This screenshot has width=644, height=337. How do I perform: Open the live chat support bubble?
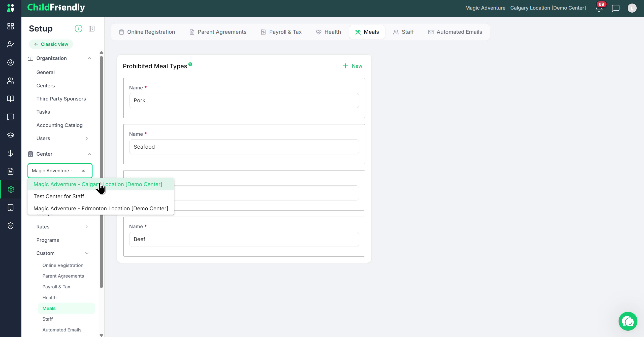coord(628,321)
